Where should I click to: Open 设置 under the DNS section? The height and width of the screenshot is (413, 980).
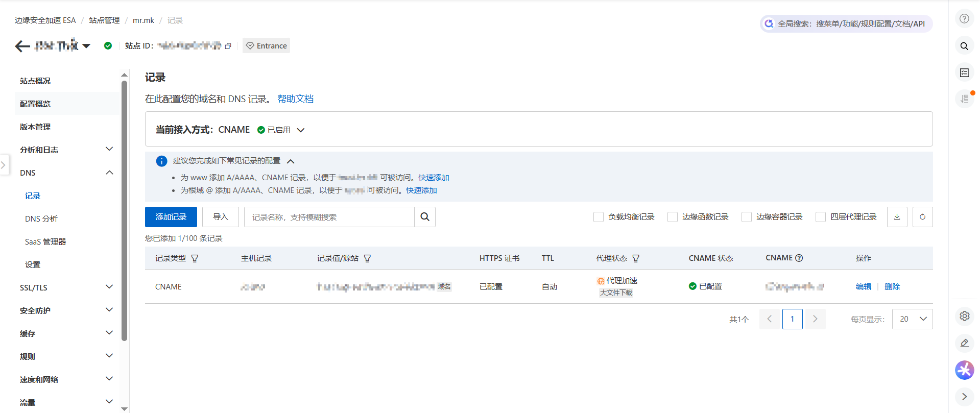click(x=33, y=264)
